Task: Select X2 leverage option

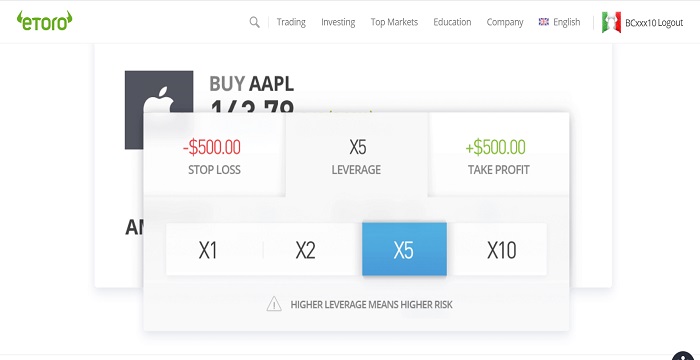Action: pyautogui.click(x=306, y=250)
